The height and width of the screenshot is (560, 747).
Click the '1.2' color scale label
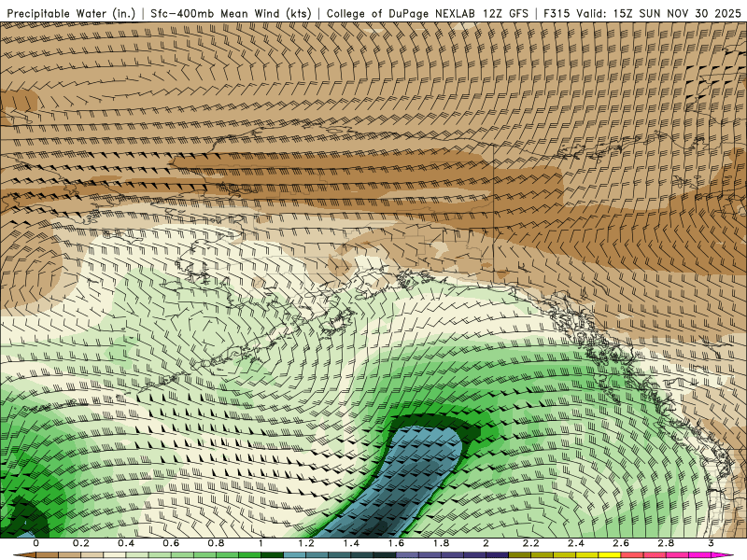coord(306,543)
